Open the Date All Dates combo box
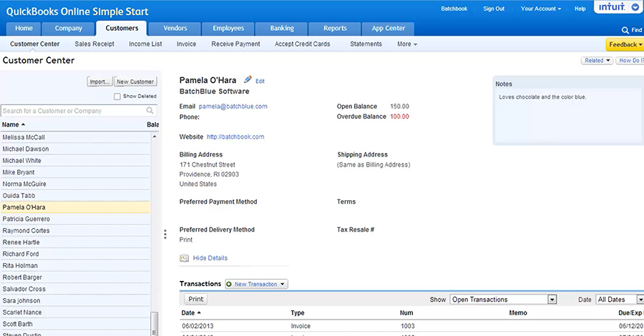 tap(620, 300)
